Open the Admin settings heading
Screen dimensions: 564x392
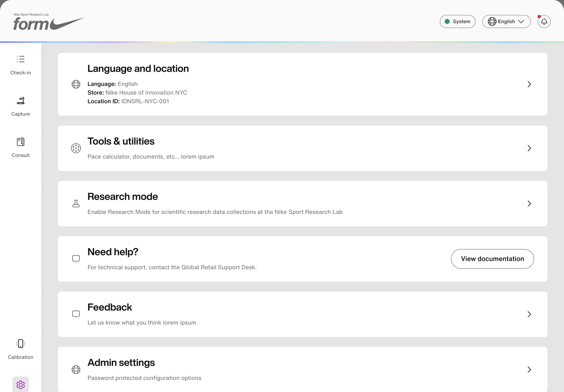(x=121, y=363)
